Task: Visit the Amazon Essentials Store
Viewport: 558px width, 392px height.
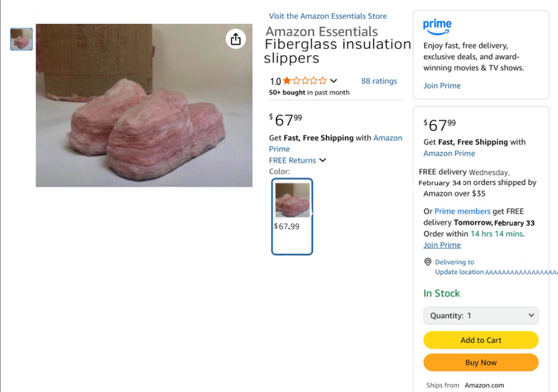Action: (327, 16)
